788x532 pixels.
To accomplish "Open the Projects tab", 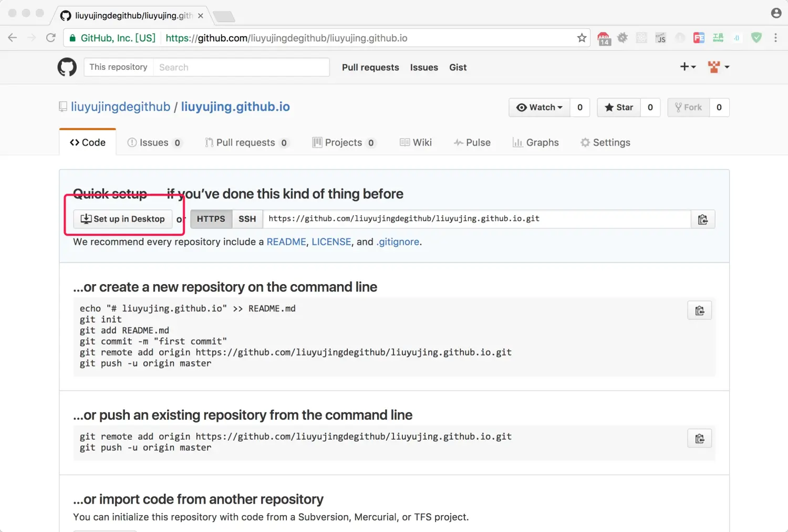I will coord(344,142).
